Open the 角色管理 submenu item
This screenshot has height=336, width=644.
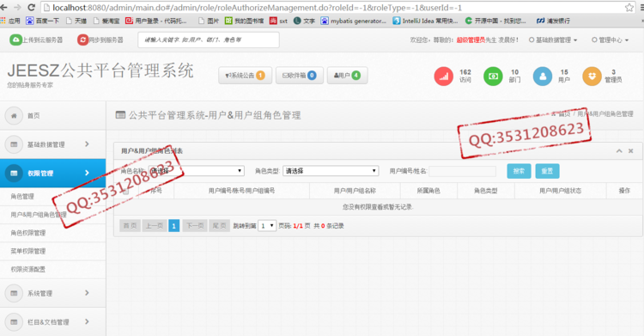pos(52,197)
